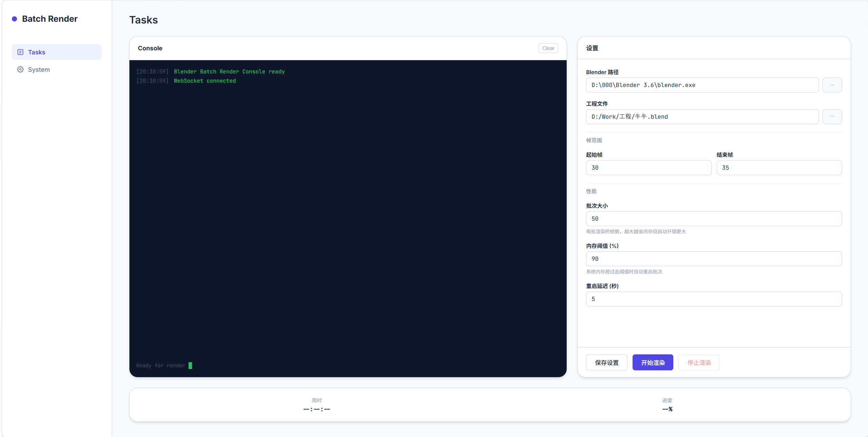Edit the 批次大小 batch size field
Screen dimensions: 868x437
point(714,219)
